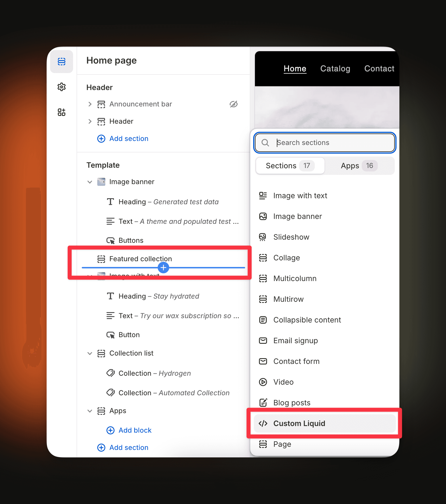This screenshot has height=504, width=446.
Task: Toggle visibility of Announcement bar
Action: pos(234,104)
